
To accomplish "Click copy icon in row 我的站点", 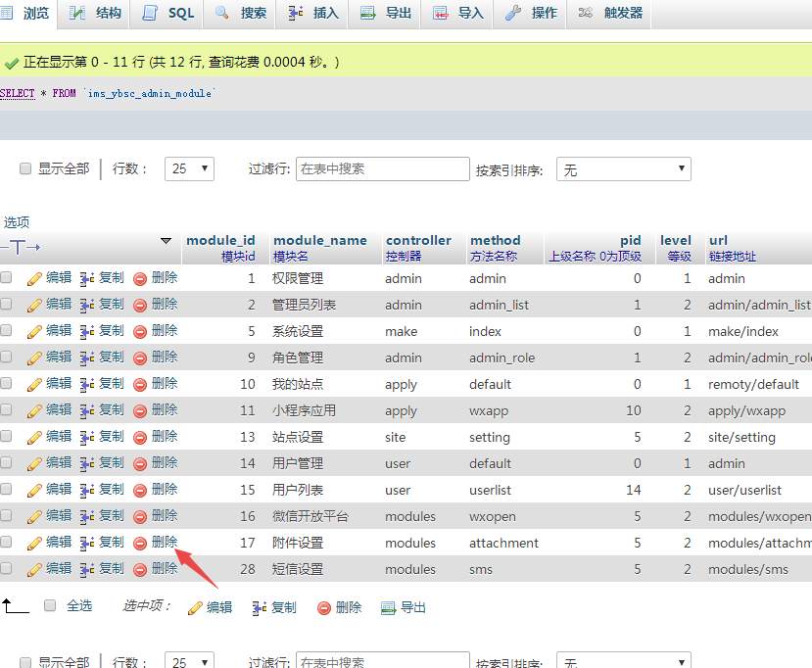I will 87,385.
